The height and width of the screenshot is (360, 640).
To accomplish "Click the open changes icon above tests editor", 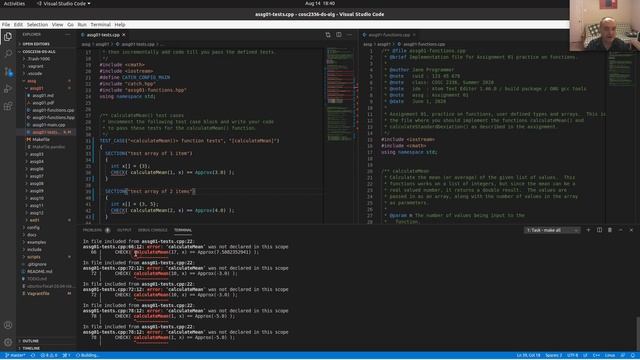I will click(x=328, y=35).
